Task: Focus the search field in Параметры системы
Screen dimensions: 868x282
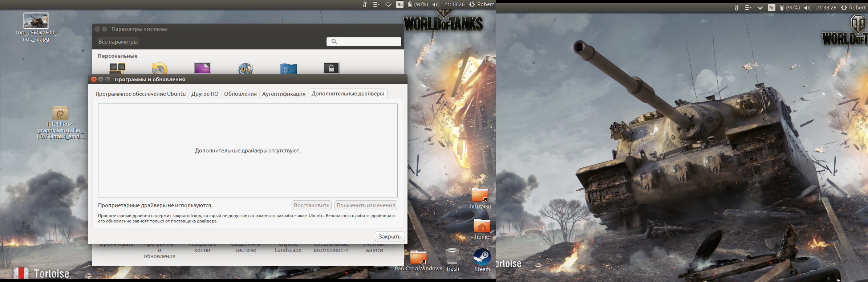Action: click(x=364, y=42)
